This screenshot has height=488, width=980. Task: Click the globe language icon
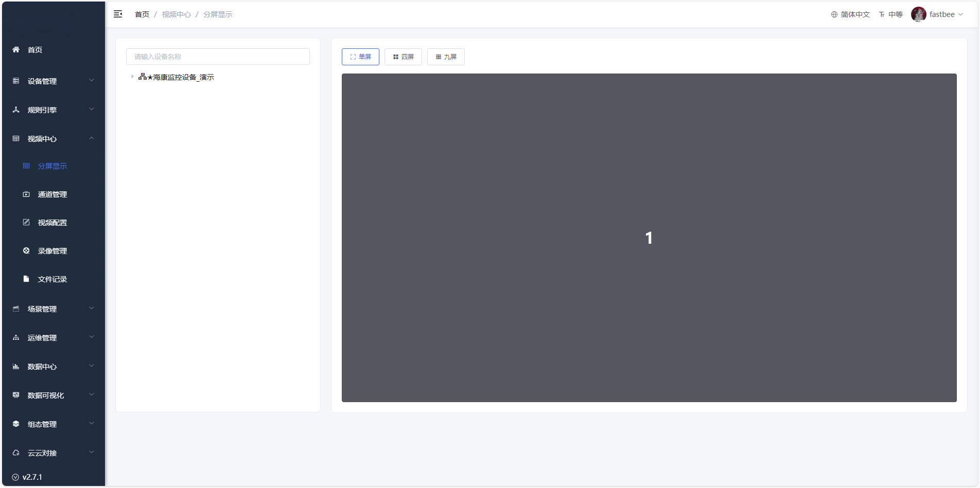(x=834, y=14)
